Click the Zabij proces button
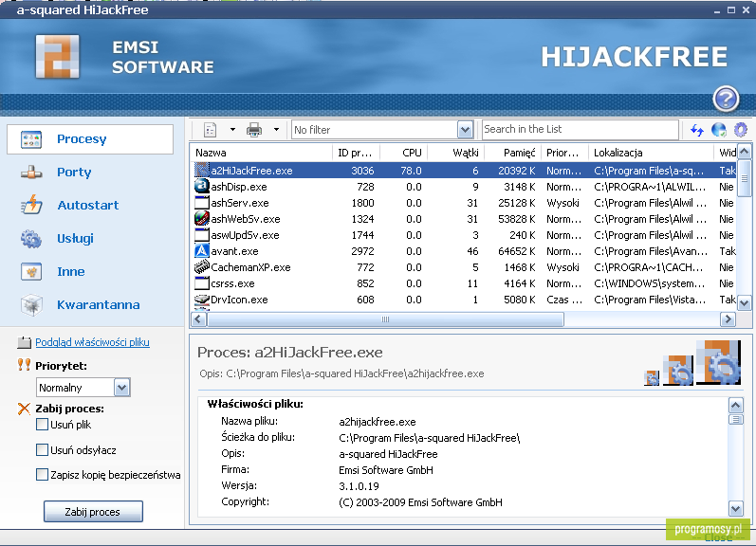 [x=93, y=511]
